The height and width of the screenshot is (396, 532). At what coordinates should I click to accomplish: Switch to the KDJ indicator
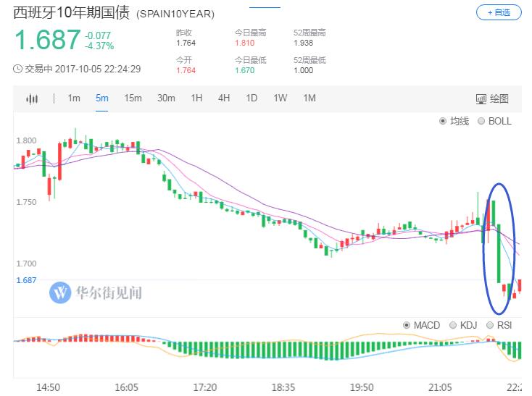(x=453, y=325)
